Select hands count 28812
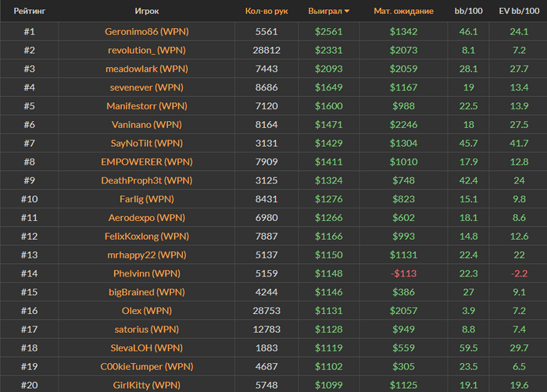The height and width of the screenshot is (392, 547). [x=266, y=50]
